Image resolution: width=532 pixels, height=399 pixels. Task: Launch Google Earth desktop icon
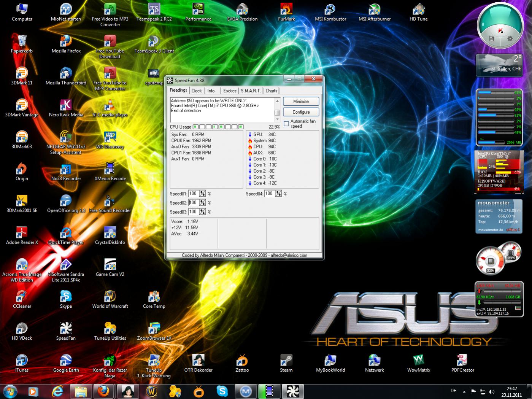[x=66, y=363]
